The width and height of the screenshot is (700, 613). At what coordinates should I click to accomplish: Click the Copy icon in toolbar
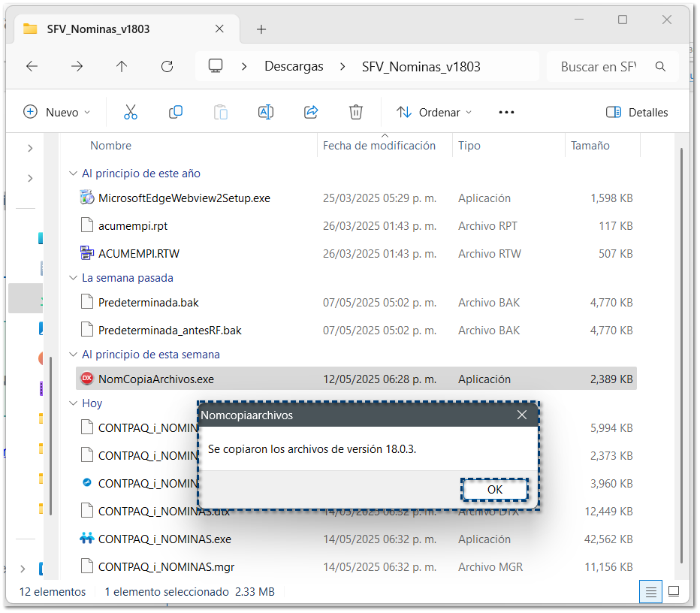[176, 112]
